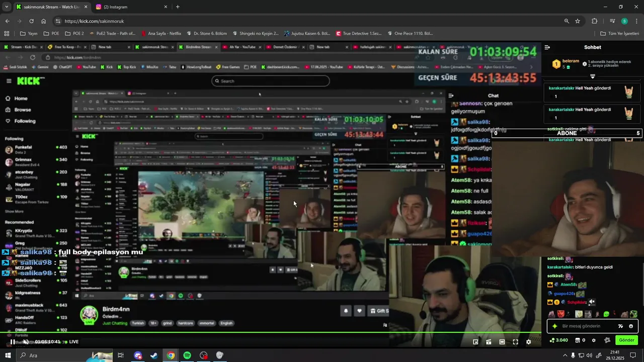Image resolution: width=644 pixels, height=362 pixels.
Task: Toggle picture-in-picture mode in the player
Action: coord(475,342)
